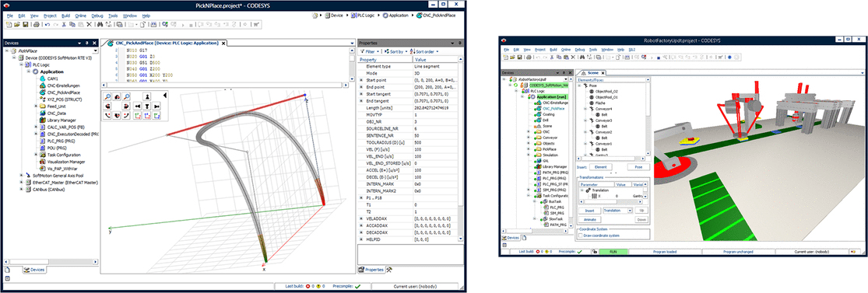868x293 pixels.
Task: Click the Undo arrow in PickNPlace toolbar
Action: 47,24
